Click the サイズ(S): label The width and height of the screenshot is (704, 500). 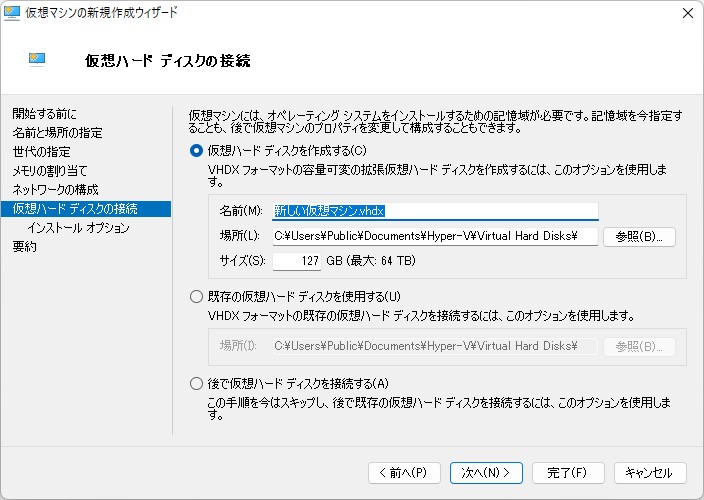242,261
